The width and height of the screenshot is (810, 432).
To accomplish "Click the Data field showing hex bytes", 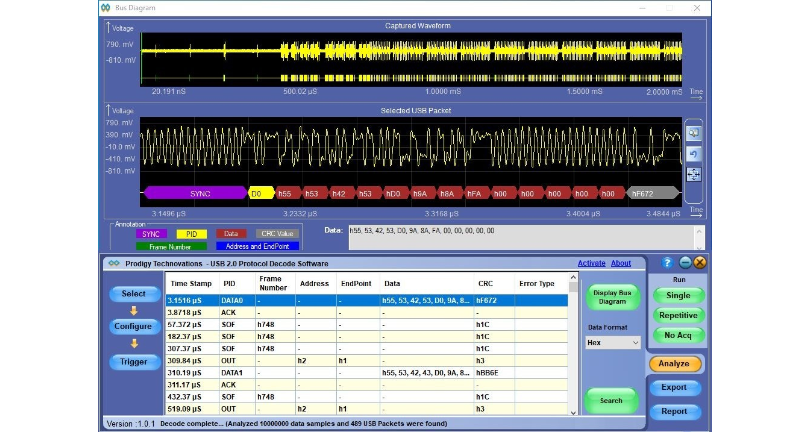I will tap(522, 238).
